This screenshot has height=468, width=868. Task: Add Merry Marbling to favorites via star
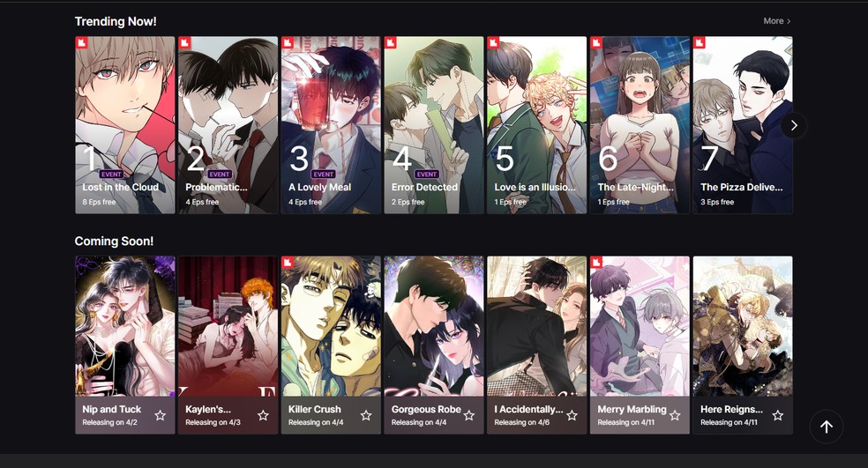tap(675, 415)
